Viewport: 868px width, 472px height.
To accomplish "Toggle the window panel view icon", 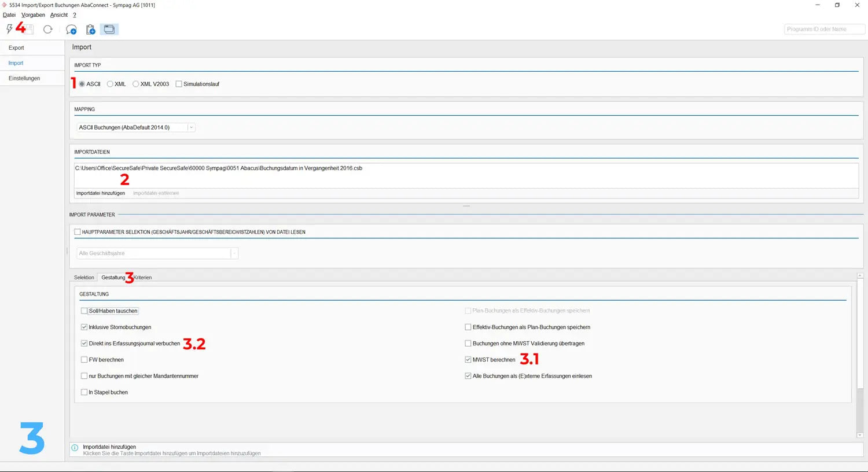I will pos(109,29).
